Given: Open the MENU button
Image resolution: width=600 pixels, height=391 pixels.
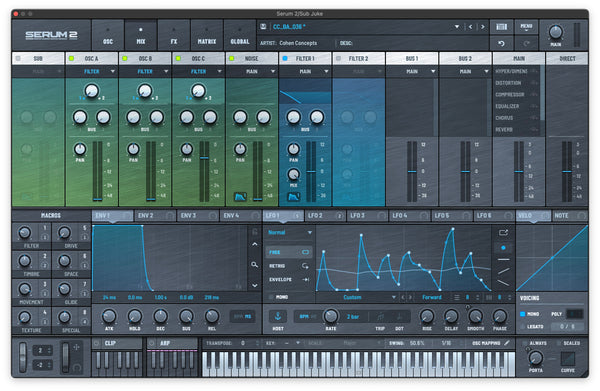Looking at the screenshot, I should pos(527,26).
